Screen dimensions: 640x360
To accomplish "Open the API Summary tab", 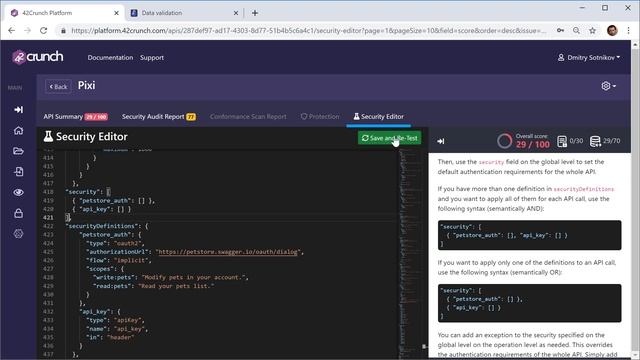I will tap(76, 117).
